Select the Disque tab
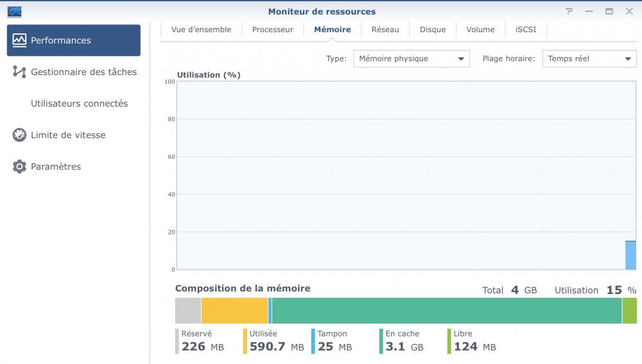Viewport: 642px width, 364px height. [x=433, y=30]
